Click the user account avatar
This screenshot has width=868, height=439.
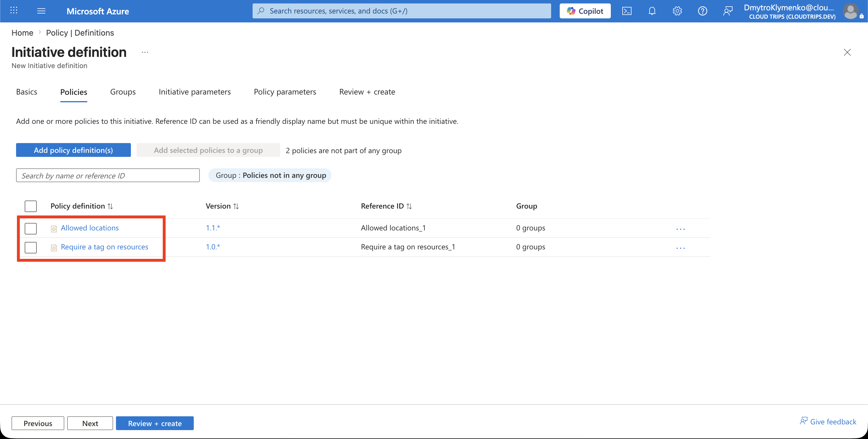click(x=850, y=11)
